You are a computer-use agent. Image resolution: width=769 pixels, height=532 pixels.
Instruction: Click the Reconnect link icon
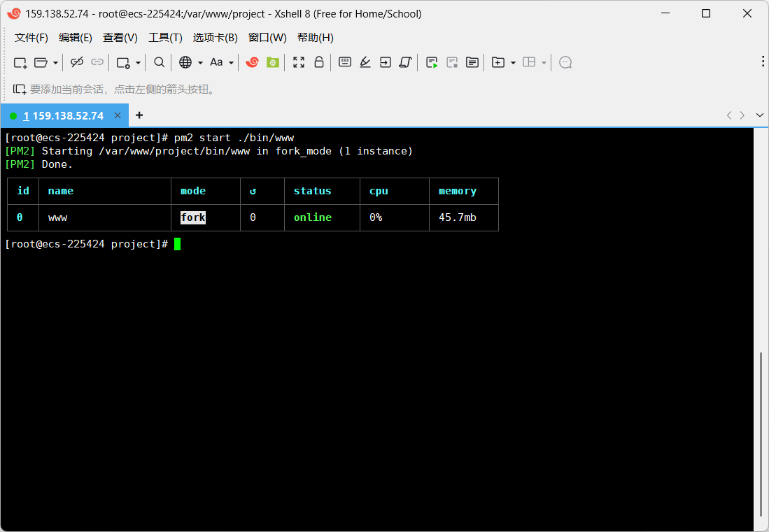tap(97, 62)
